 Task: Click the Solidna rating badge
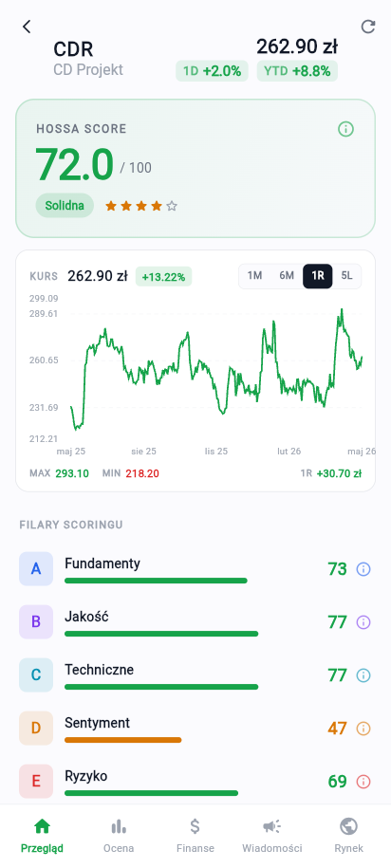[65, 206]
